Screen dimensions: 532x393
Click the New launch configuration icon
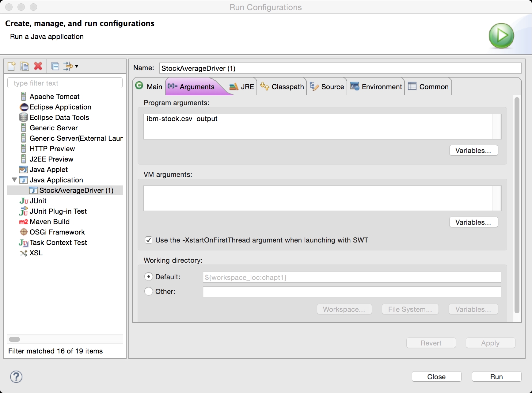pyautogui.click(x=12, y=66)
